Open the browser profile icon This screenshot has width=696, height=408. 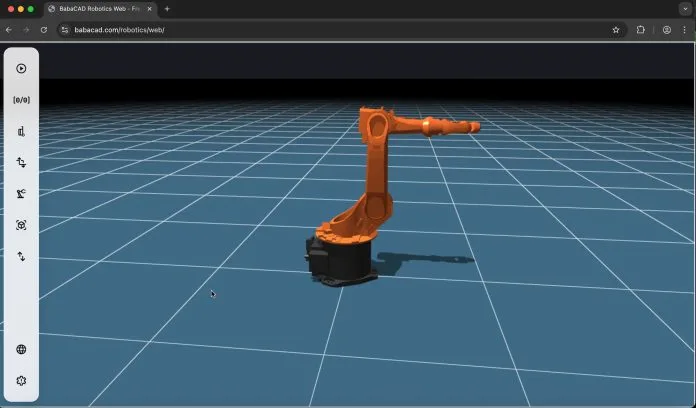pos(667,30)
